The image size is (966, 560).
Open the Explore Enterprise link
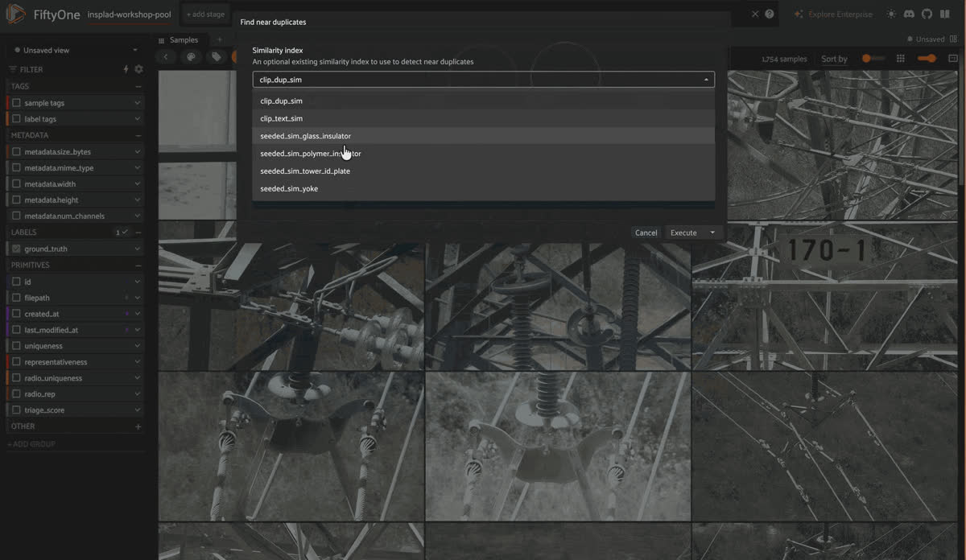point(840,14)
